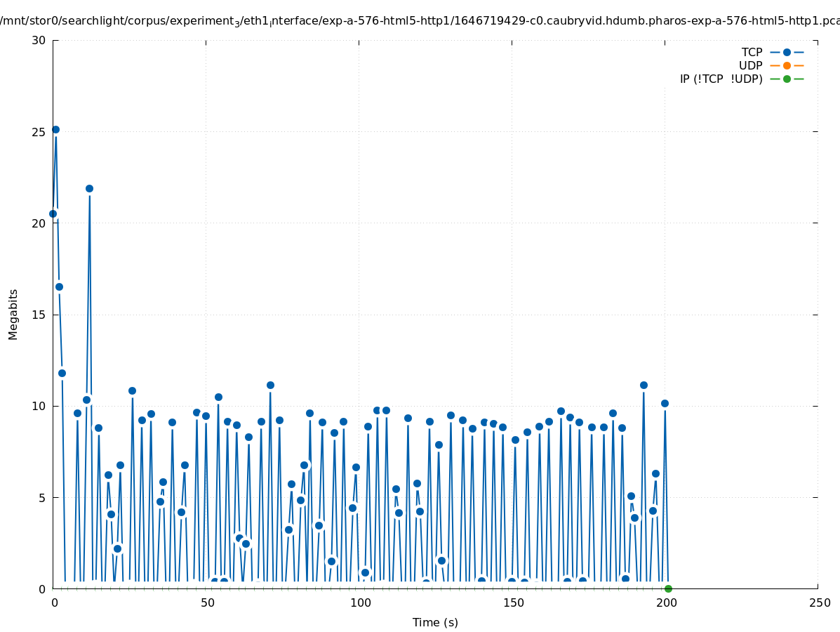
Task: Click the 150 tick on the x-axis
Action: click(x=512, y=603)
